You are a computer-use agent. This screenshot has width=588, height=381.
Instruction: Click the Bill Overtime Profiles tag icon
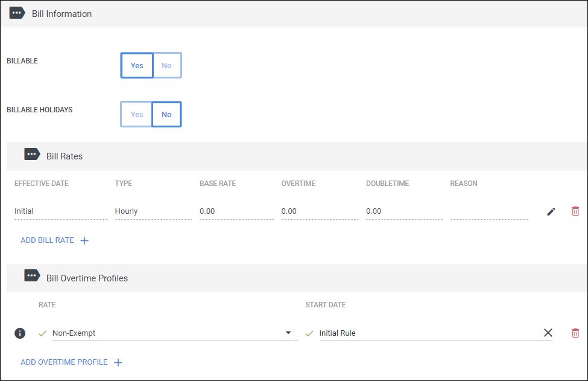pyautogui.click(x=32, y=276)
